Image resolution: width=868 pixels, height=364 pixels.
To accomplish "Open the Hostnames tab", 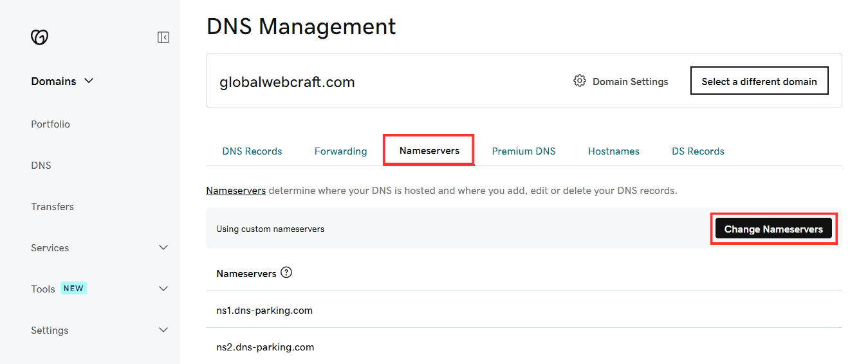I will click(x=613, y=151).
